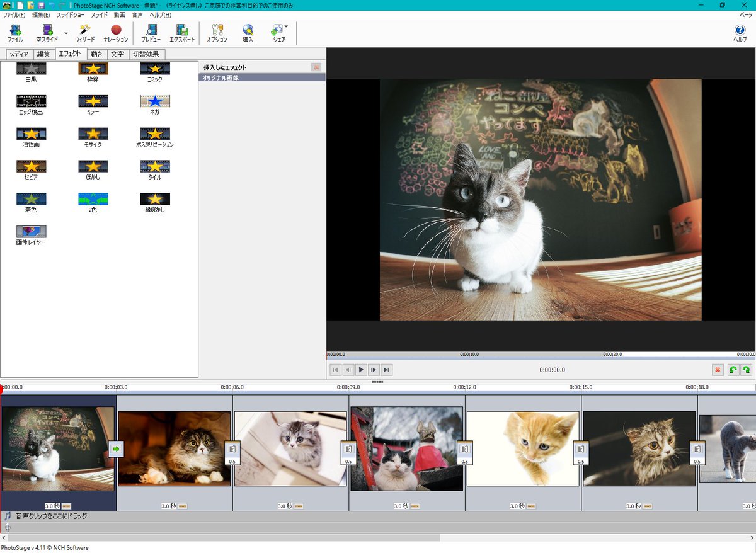Switch to the 文字 tab
This screenshot has height=553, width=756.
pos(117,54)
